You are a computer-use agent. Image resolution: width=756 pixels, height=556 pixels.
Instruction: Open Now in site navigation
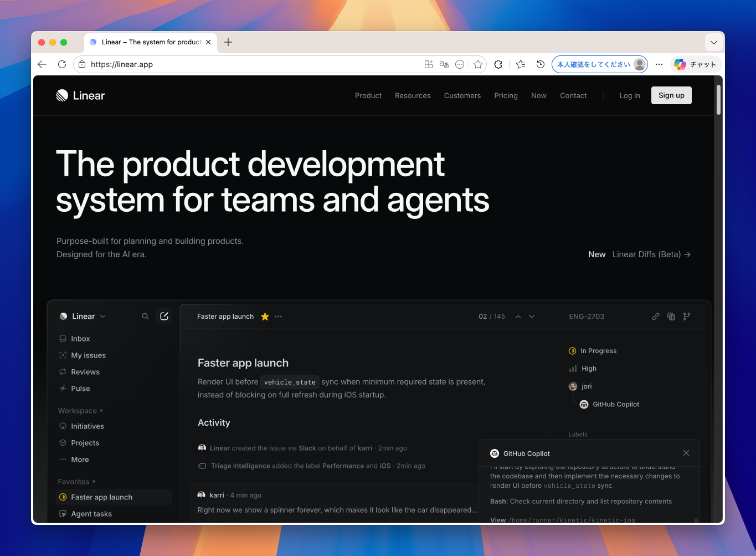point(539,95)
